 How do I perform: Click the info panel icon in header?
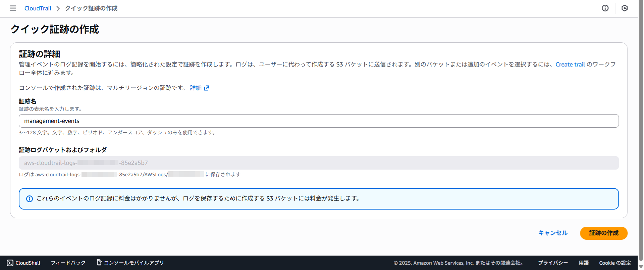(605, 8)
